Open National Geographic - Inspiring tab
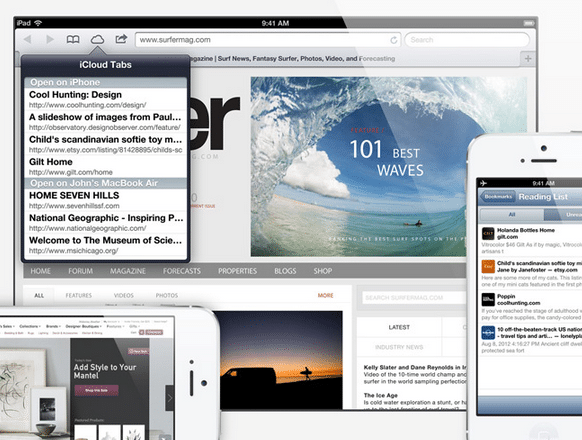This screenshot has height=440, width=582. coord(105,222)
